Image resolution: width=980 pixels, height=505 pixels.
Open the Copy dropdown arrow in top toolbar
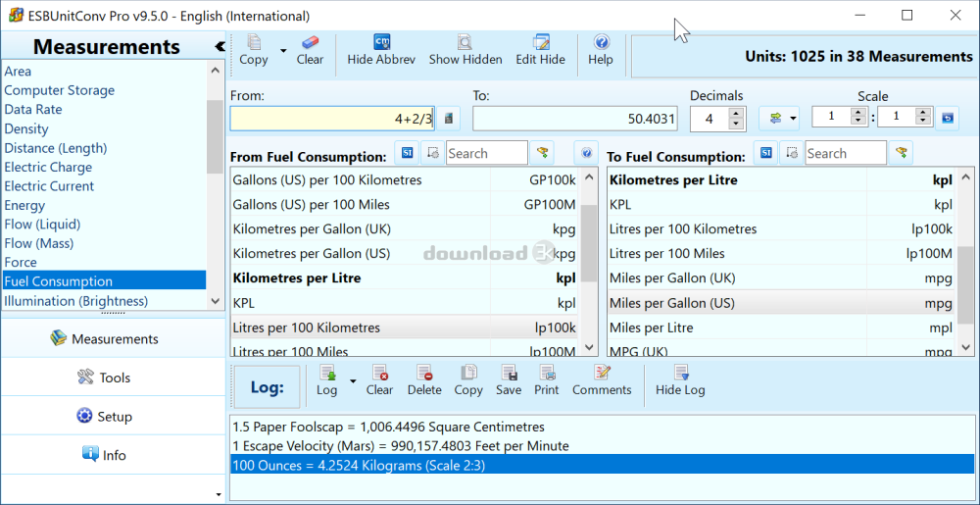282,51
